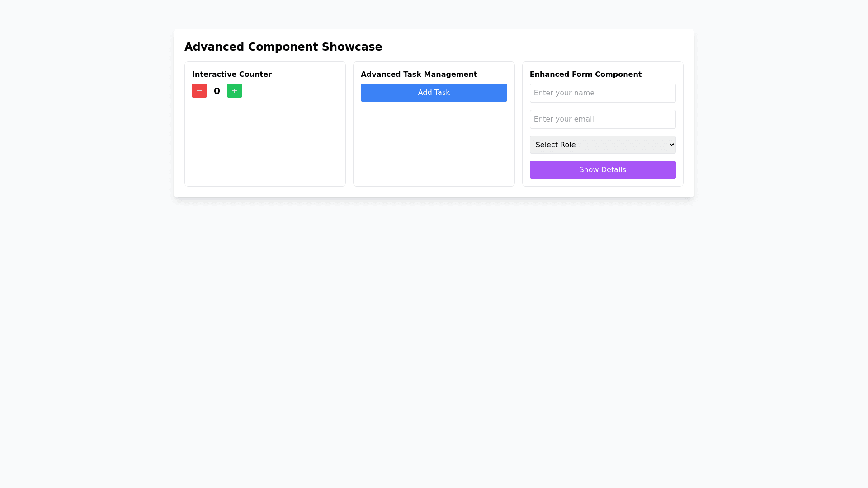Viewport: 868px width, 488px height.
Task: Click the counter value zero
Action: coord(217,91)
